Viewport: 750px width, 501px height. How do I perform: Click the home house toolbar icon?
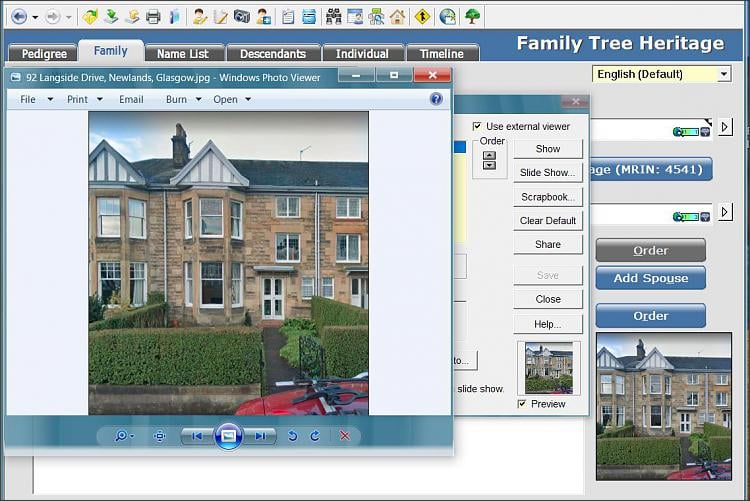pyautogui.click(x=397, y=17)
